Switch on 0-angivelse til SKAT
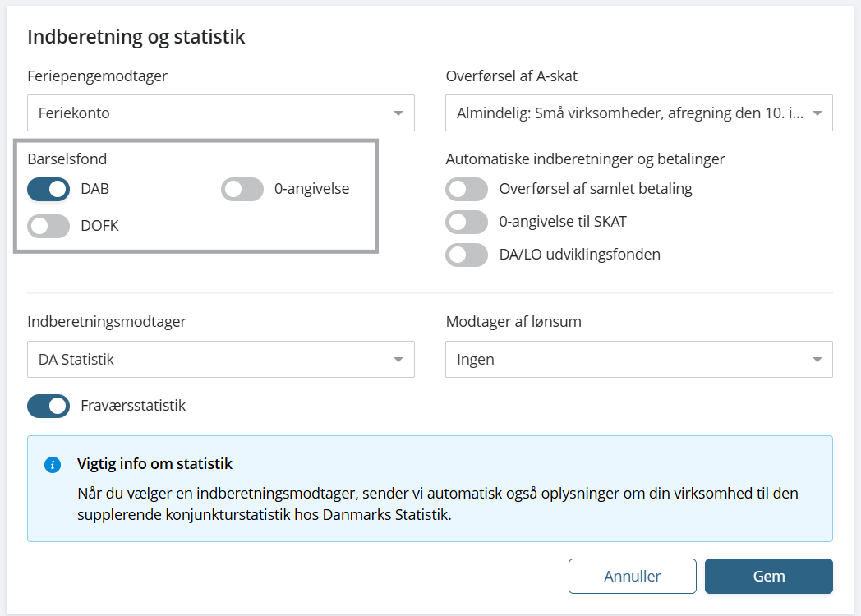The height and width of the screenshot is (616, 861). (467, 222)
